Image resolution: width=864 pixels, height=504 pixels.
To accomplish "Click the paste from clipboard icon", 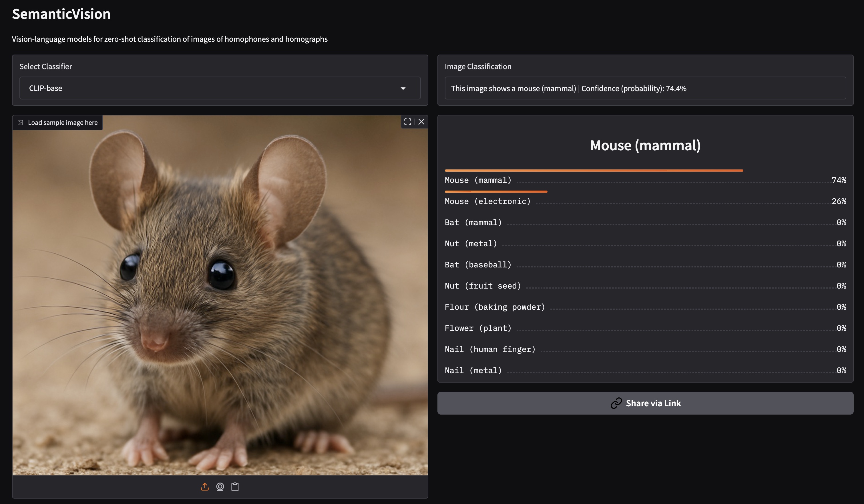I will coord(235,487).
